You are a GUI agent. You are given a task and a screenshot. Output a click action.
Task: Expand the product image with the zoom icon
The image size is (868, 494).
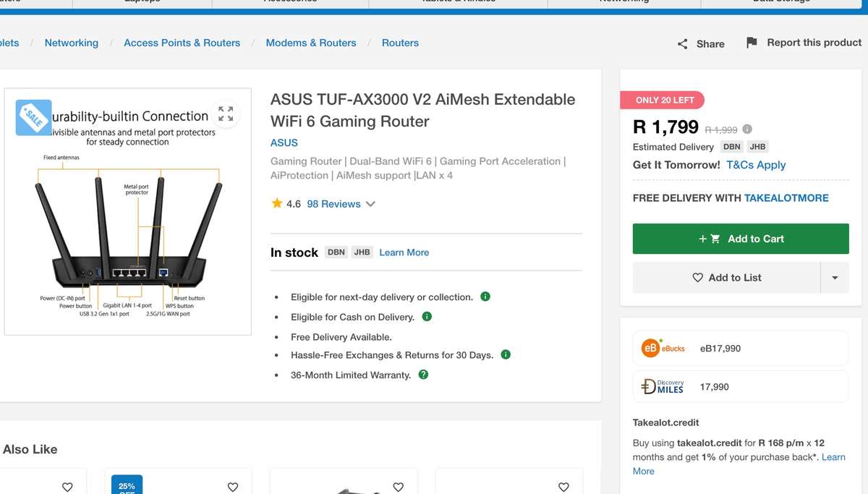click(x=226, y=114)
